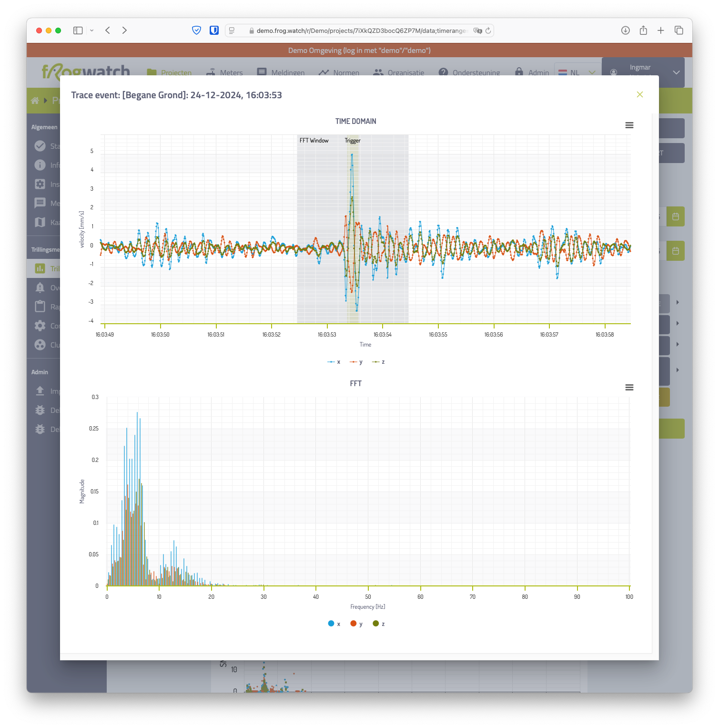
Task: Go back with the browser back arrow
Action: (108, 31)
